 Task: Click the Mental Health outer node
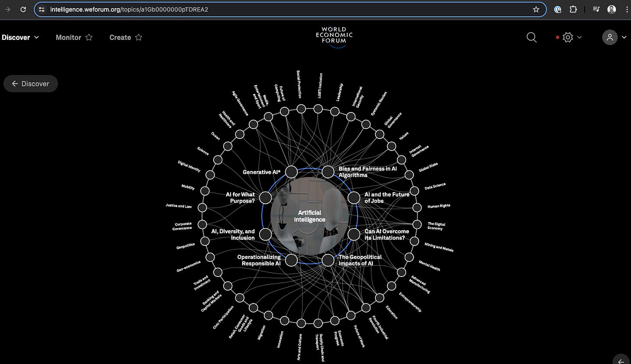coord(409,258)
